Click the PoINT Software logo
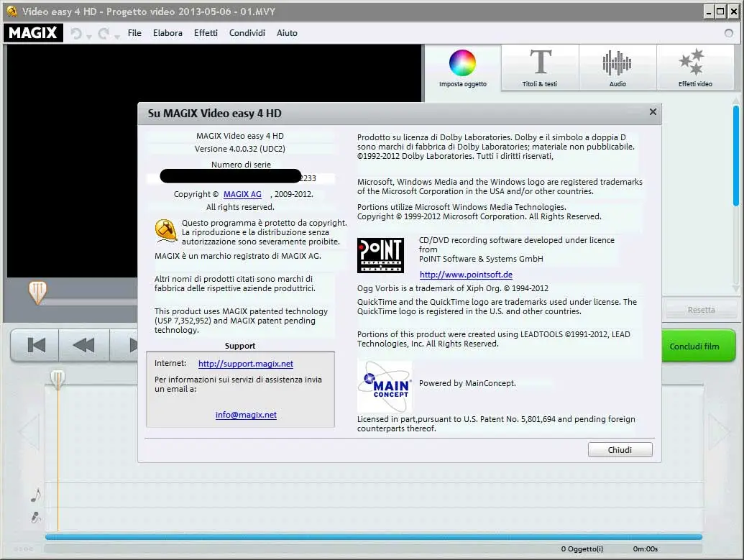Viewport: 744px width, 560px height. click(380, 255)
